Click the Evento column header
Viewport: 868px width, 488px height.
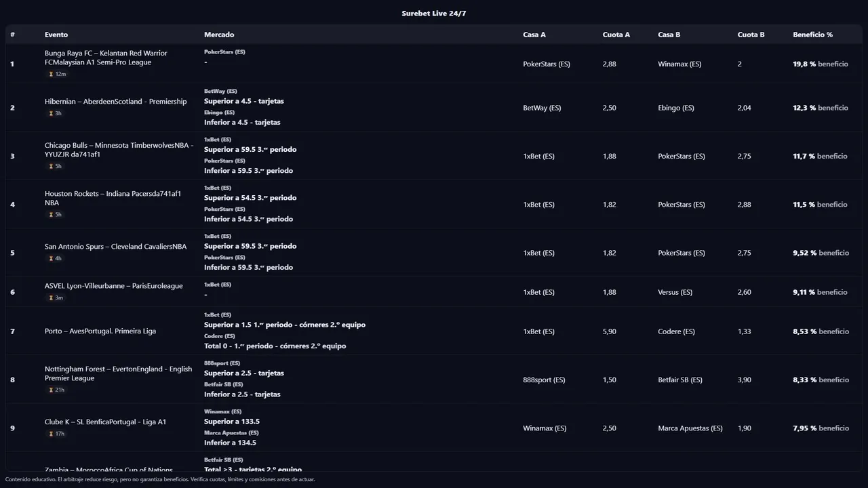(56, 35)
